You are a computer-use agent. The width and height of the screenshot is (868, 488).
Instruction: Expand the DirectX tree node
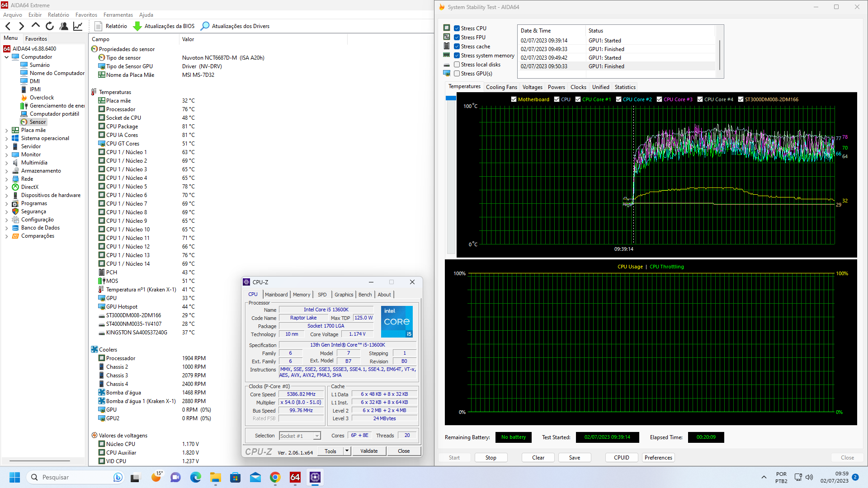[x=7, y=187]
